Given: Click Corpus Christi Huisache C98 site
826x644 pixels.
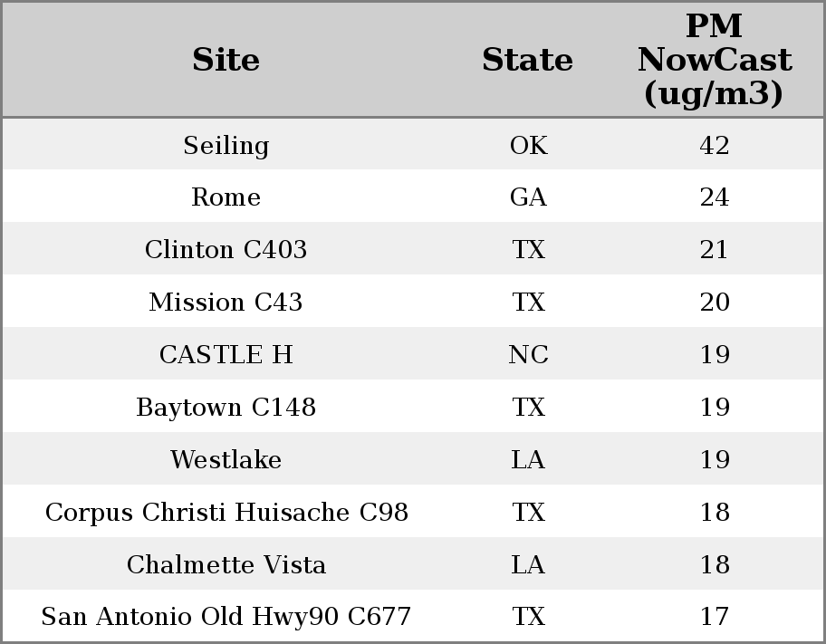Looking at the screenshot, I should pos(226,513).
